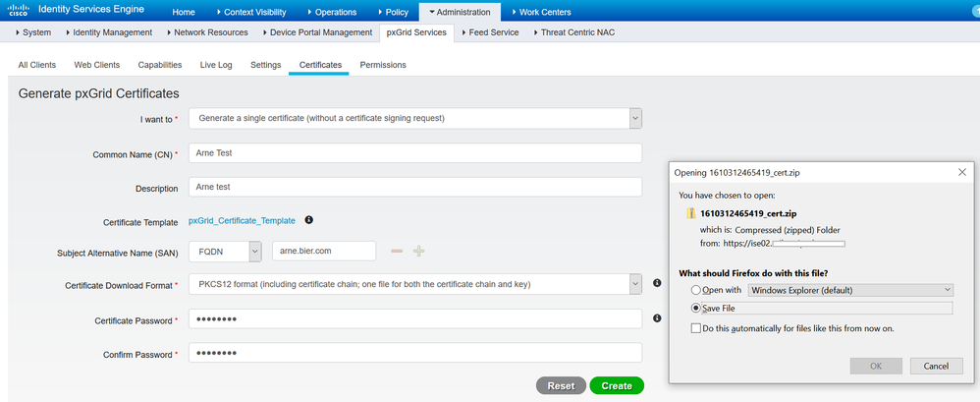This screenshot has height=402, width=980.
Task: Select the Open with radio button
Action: 695,290
